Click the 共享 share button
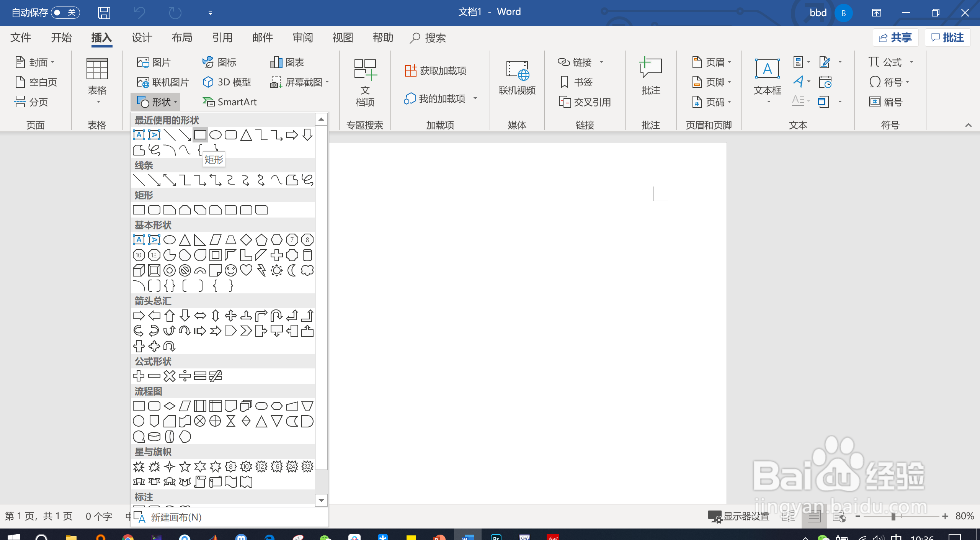 click(x=895, y=38)
